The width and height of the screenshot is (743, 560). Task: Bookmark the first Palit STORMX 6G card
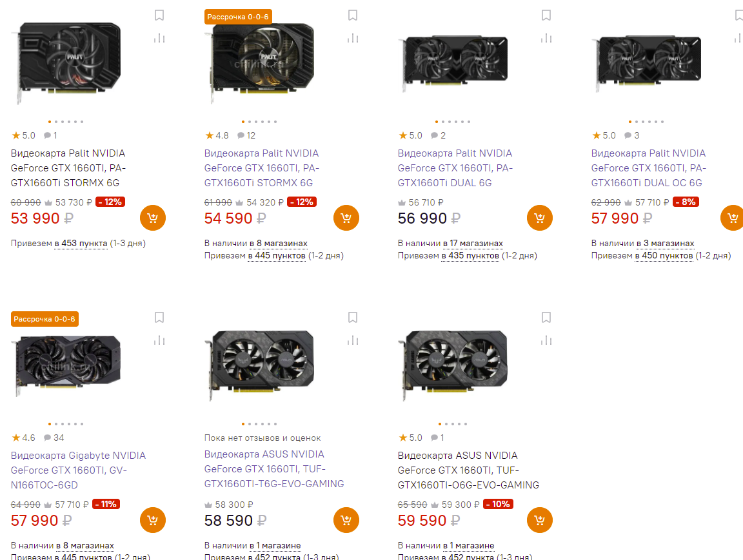[159, 15]
